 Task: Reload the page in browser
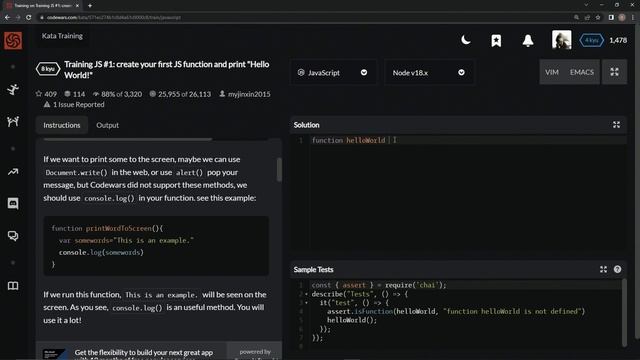29,17
